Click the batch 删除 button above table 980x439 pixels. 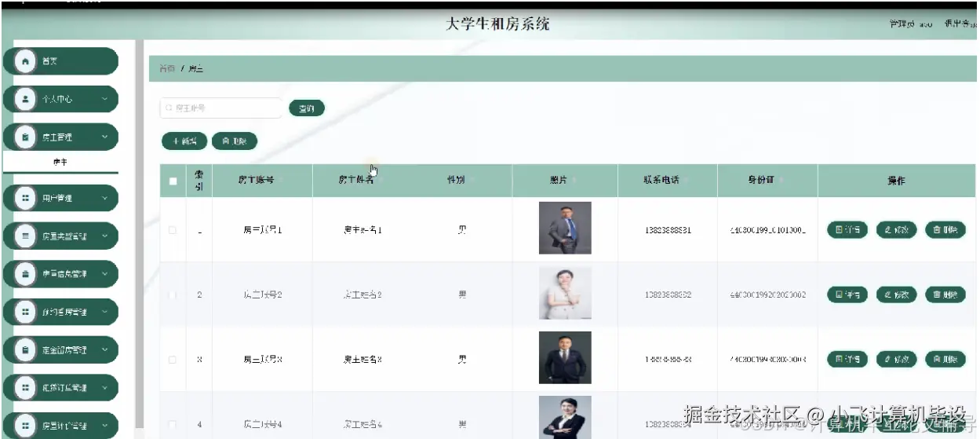coord(235,141)
